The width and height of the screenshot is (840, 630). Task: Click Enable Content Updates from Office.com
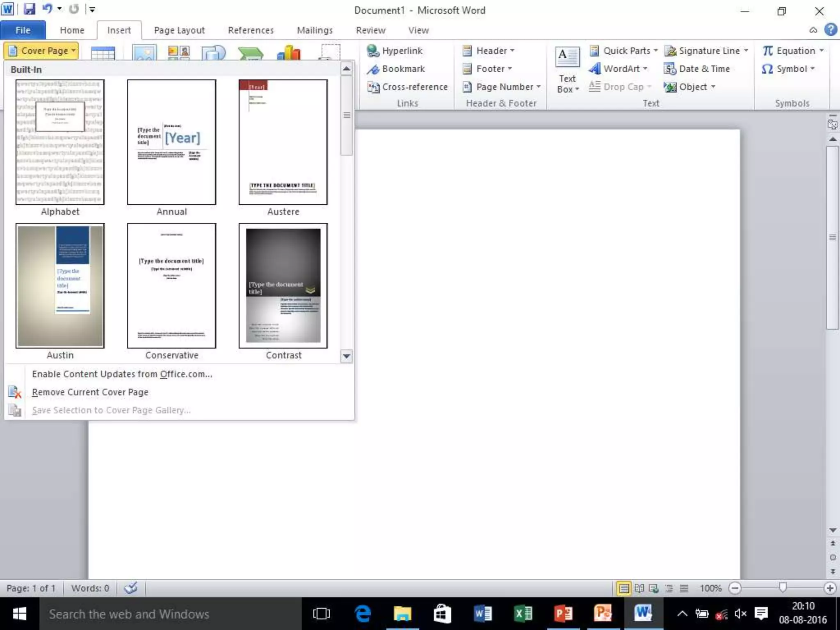coord(122,374)
